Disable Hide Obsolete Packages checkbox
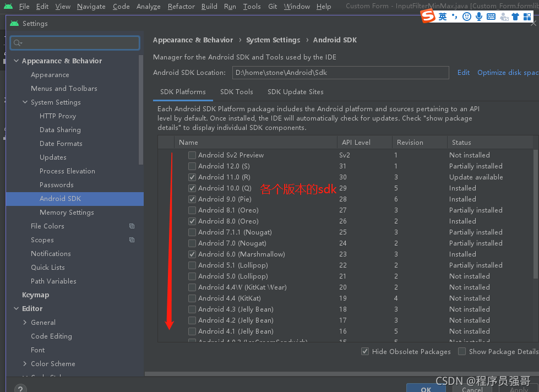The height and width of the screenshot is (392, 539). 365,351
